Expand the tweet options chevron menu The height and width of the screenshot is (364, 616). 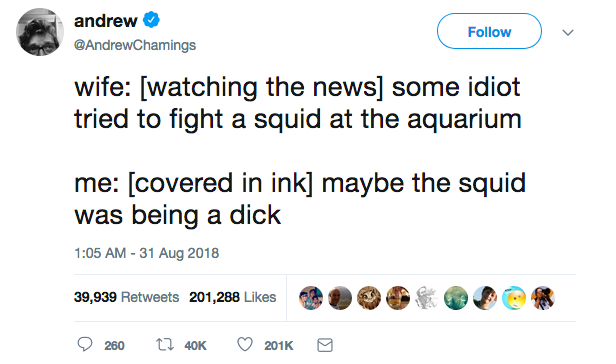[x=568, y=32]
